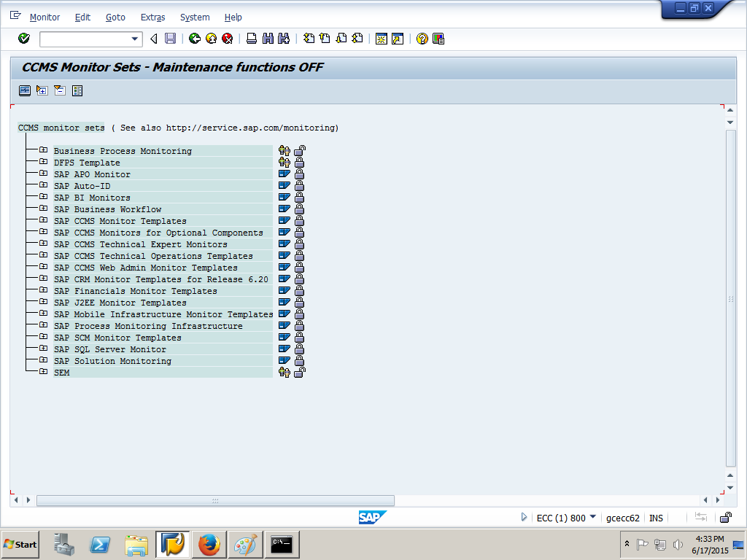Click the padlock icon beside SAP SQL Server Monitor
747x560 pixels.
point(299,349)
